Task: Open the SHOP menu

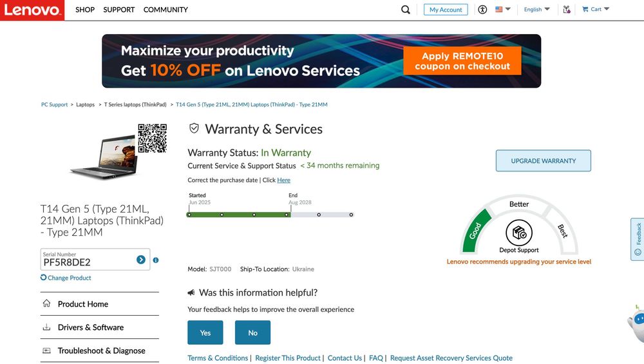Action: pos(85,10)
